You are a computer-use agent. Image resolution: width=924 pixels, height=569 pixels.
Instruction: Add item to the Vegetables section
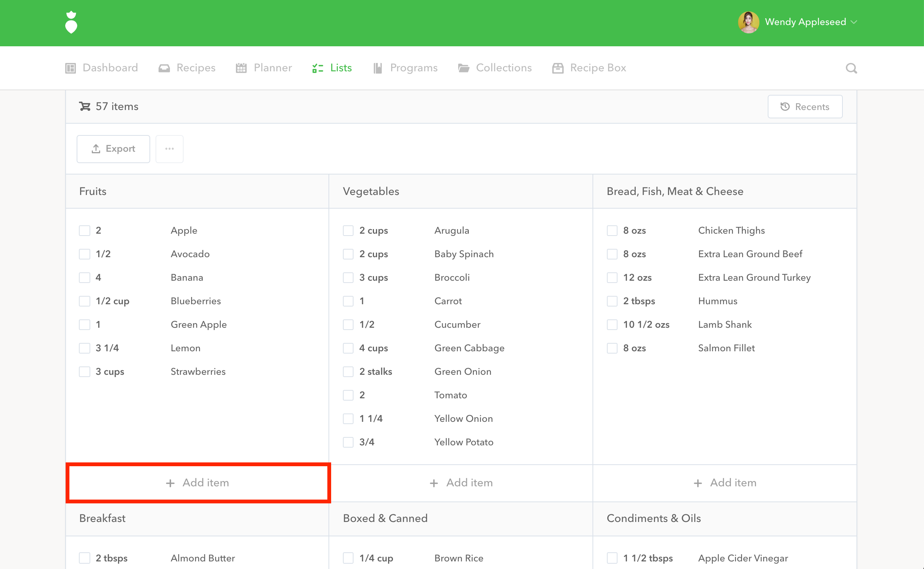(x=461, y=483)
